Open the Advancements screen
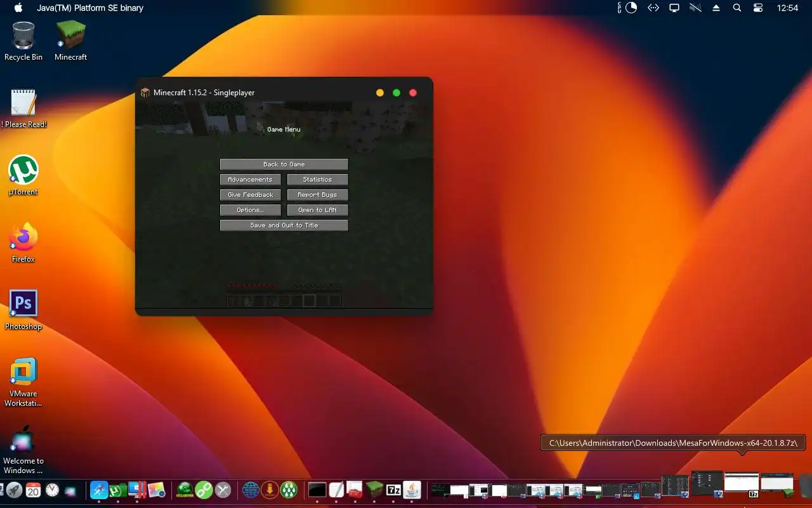This screenshot has width=812, height=508. click(x=251, y=180)
